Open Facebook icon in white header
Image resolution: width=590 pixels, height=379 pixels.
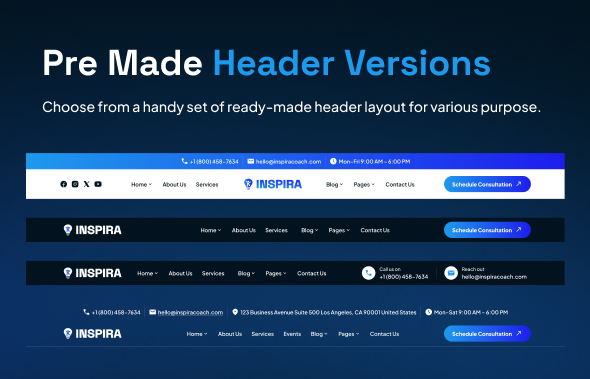(64, 184)
